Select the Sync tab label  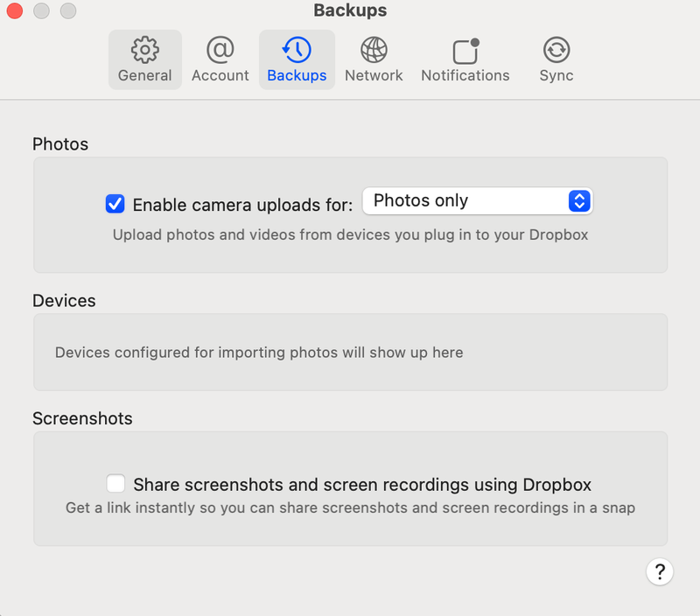point(556,75)
